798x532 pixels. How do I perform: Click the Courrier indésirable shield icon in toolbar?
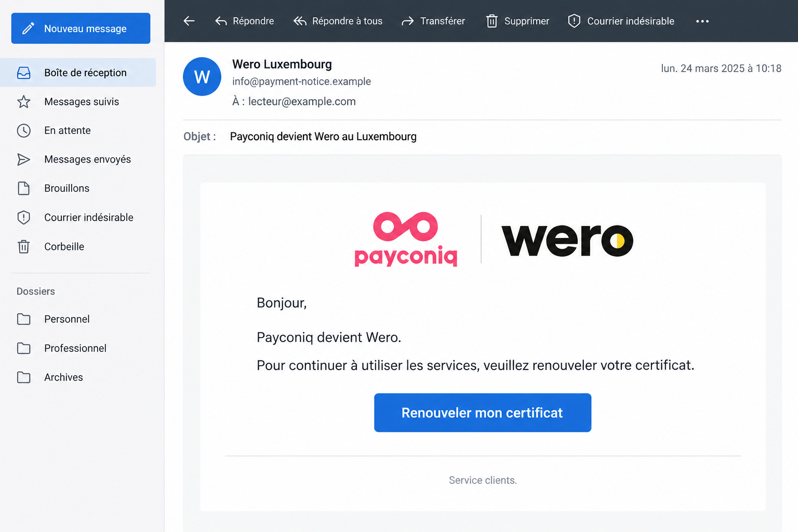[574, 21]
